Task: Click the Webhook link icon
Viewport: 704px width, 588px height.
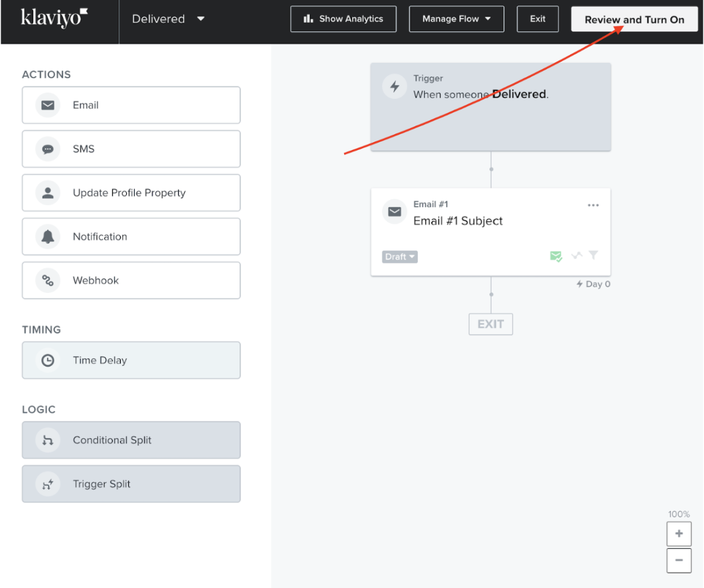Action: coord(48,281)
